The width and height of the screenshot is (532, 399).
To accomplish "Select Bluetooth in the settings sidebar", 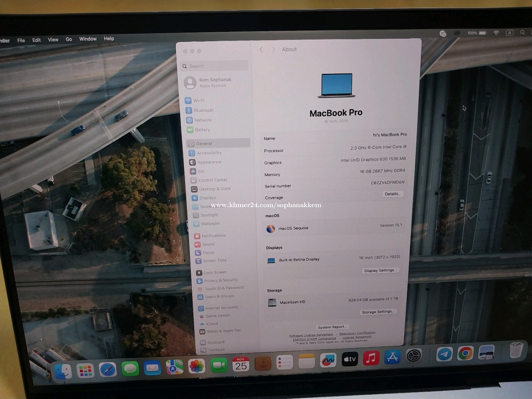I will pyautogui.click(x=203, y=111).
